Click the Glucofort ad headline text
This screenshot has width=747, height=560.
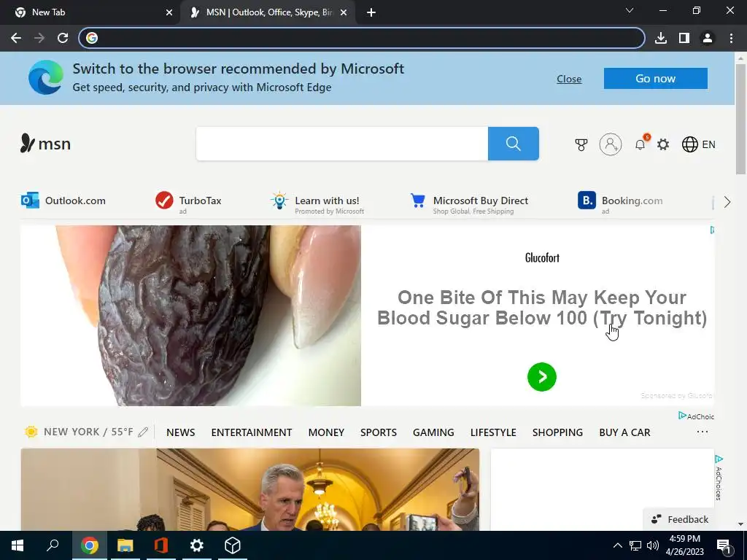(542, 308)
